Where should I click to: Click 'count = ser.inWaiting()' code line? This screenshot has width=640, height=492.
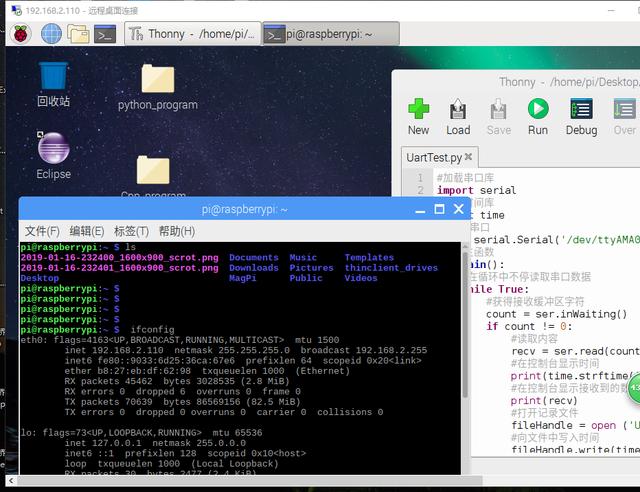click(556, 314)
